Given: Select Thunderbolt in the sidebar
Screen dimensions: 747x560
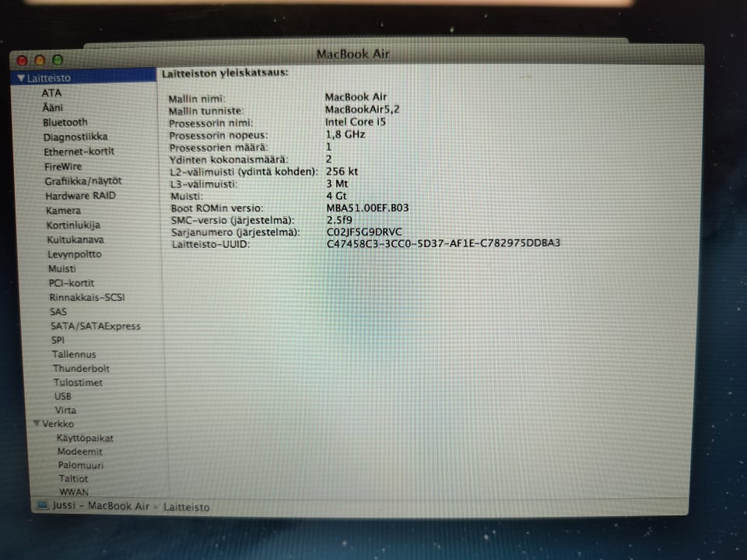Looking at the screenshot, I should tap(81, 368).
